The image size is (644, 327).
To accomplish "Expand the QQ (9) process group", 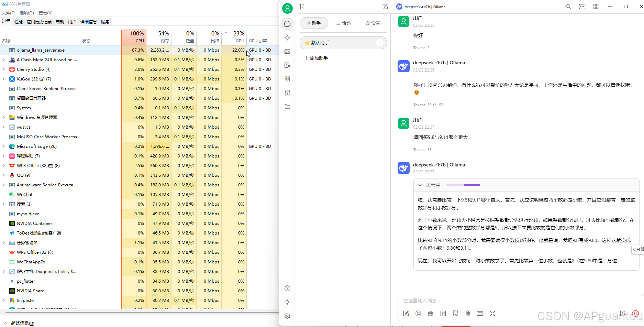I will (4, 175).
